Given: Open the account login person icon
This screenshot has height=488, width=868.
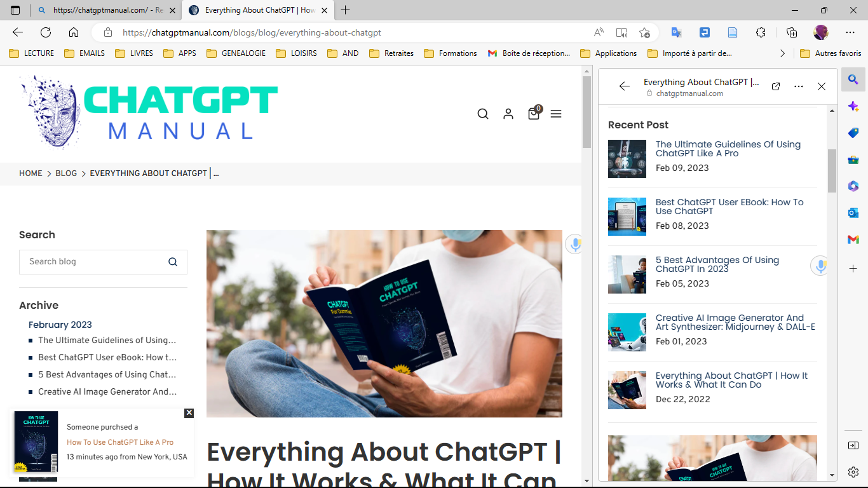Looking at the screenshot, I should coord(508,114).
